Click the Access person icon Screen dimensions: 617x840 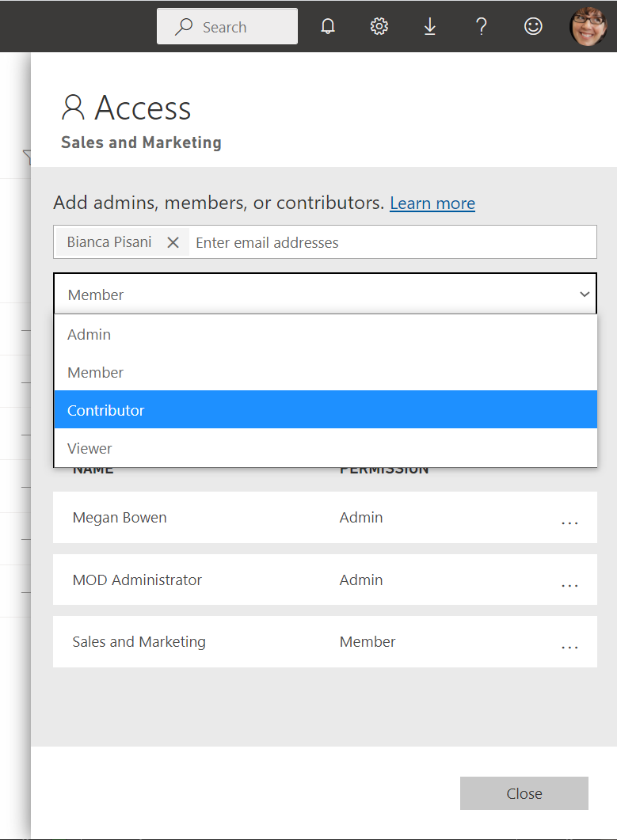73,107
